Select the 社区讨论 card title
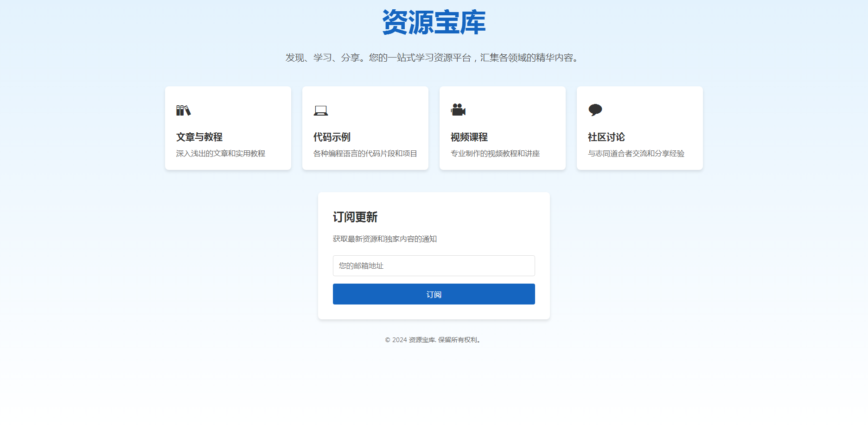 coord(606,137)
